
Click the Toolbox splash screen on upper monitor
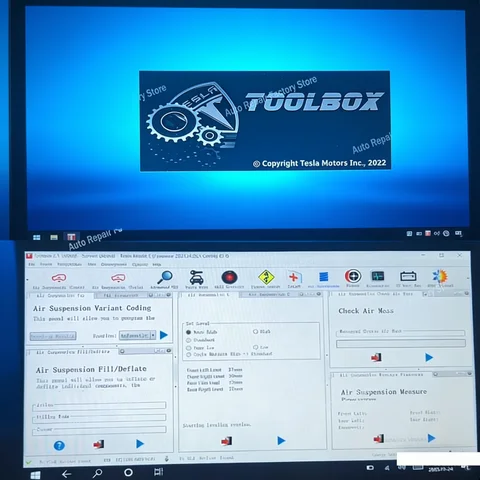pyautogui.click(x=265, y=121)
